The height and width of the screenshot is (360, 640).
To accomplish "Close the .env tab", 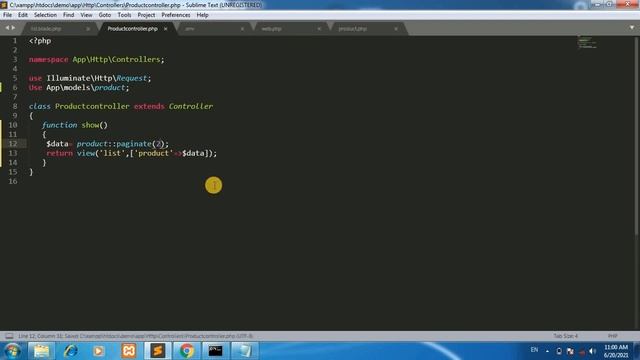I will point(242,29).
